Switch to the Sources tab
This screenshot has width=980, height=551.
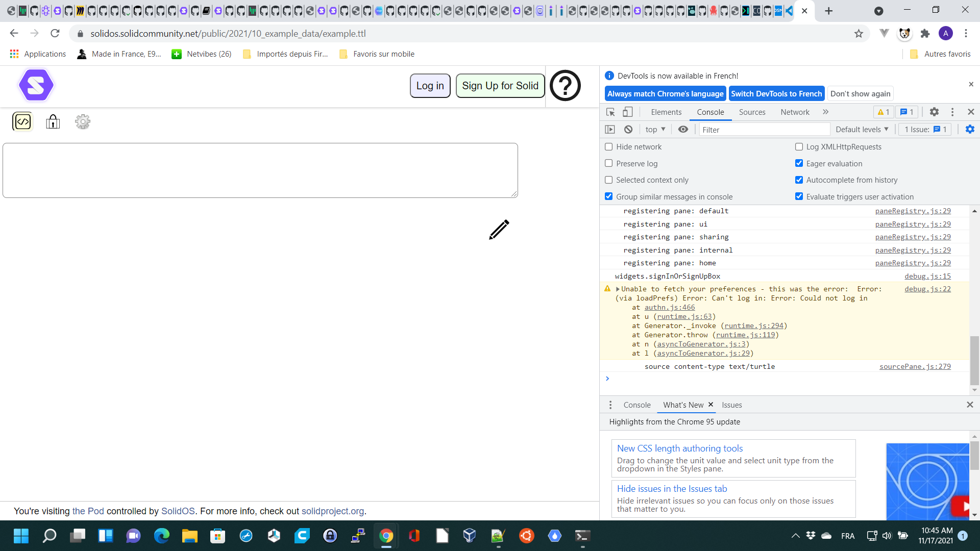(x=752, y=112)
